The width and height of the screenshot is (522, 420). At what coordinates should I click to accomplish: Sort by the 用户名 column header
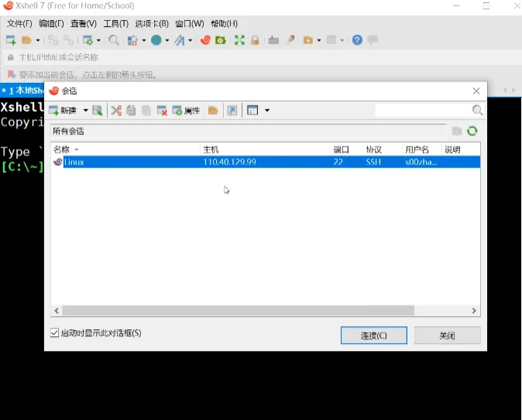pyautogui.click(x=422, y=150)
